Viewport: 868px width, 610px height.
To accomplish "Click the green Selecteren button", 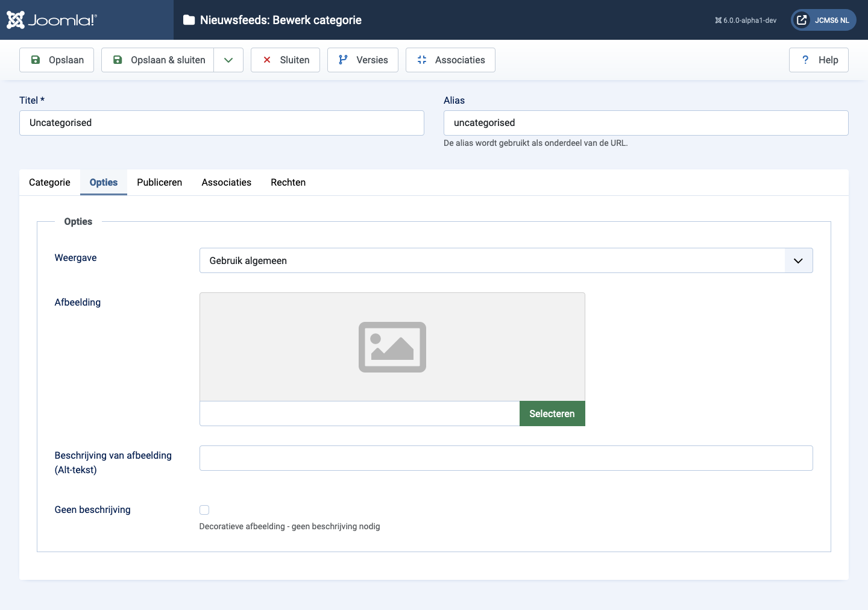I will coord(552,413).
